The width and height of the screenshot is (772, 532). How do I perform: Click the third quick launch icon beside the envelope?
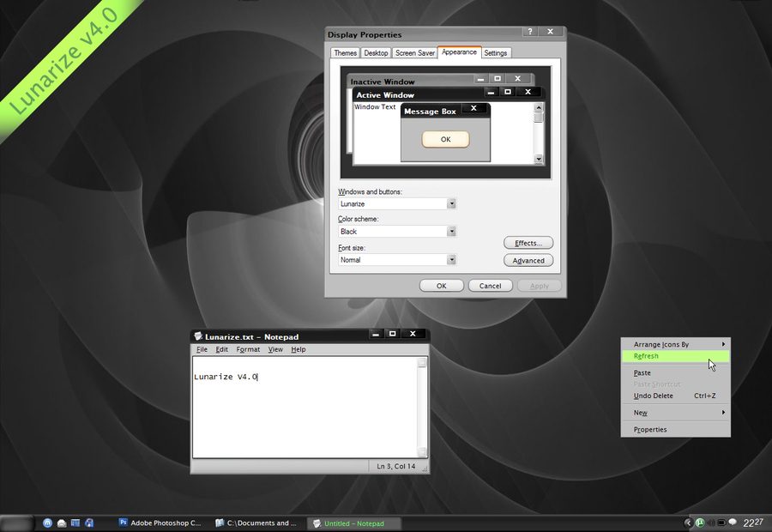[x=75, y=523]
